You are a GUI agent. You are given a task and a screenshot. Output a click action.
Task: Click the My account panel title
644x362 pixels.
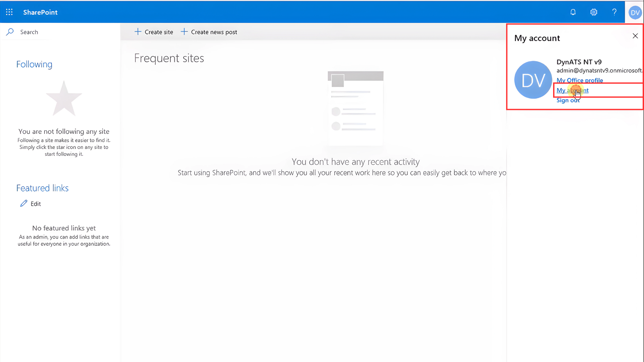coord(537,38)
